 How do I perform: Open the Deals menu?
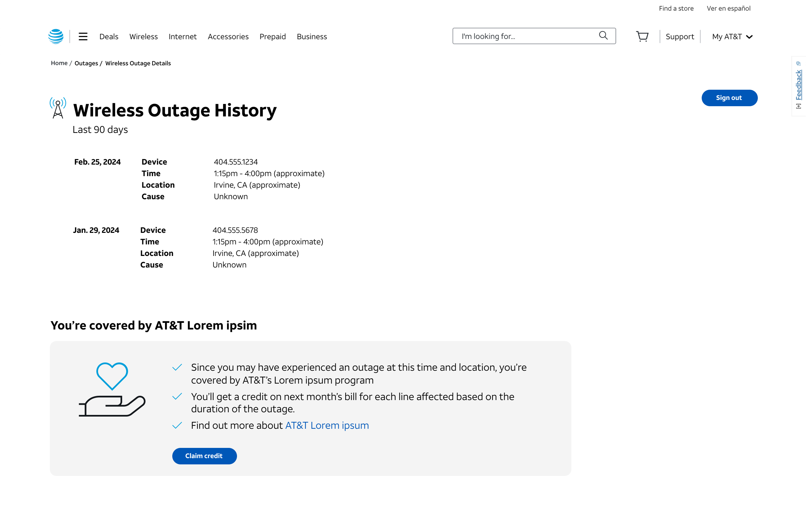click(x=109, y=37)
